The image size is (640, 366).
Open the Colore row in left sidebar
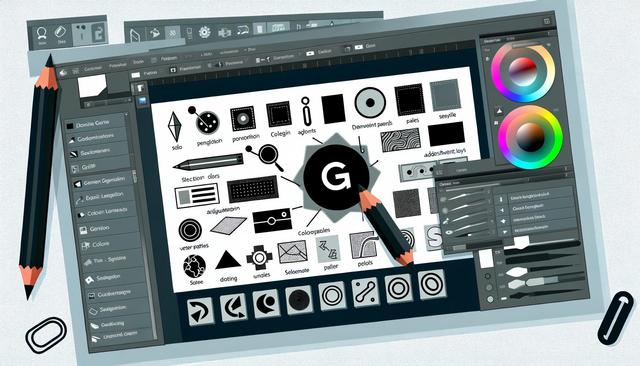(x=111, y=244)
